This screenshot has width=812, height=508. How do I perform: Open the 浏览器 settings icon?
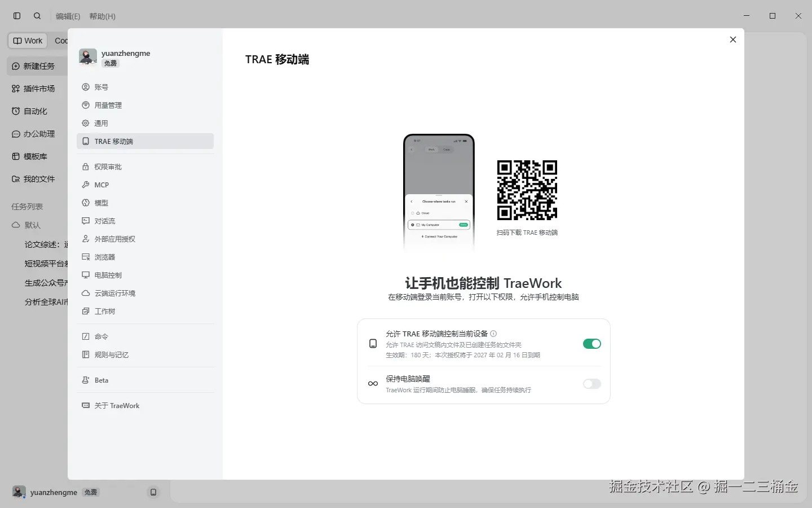[86, 257]
